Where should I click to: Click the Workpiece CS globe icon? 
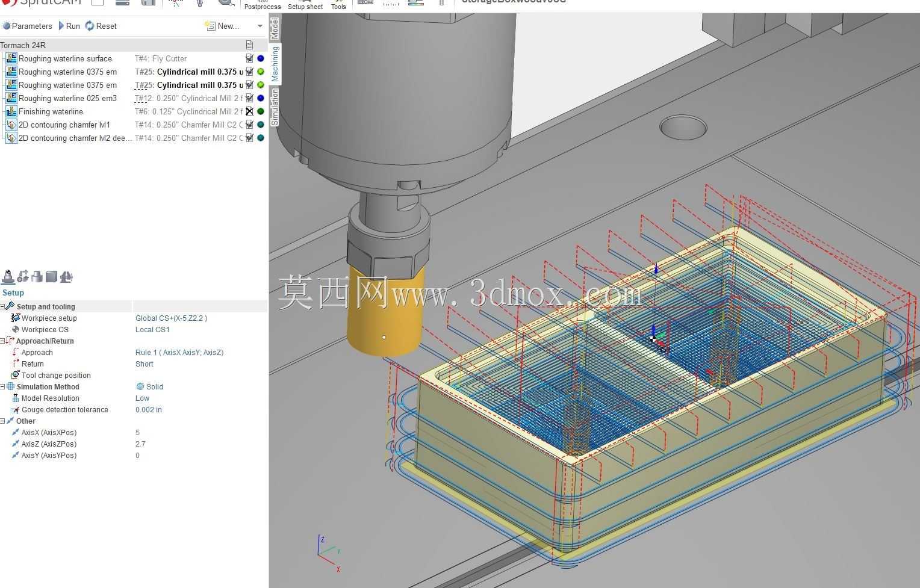(16, 329)
